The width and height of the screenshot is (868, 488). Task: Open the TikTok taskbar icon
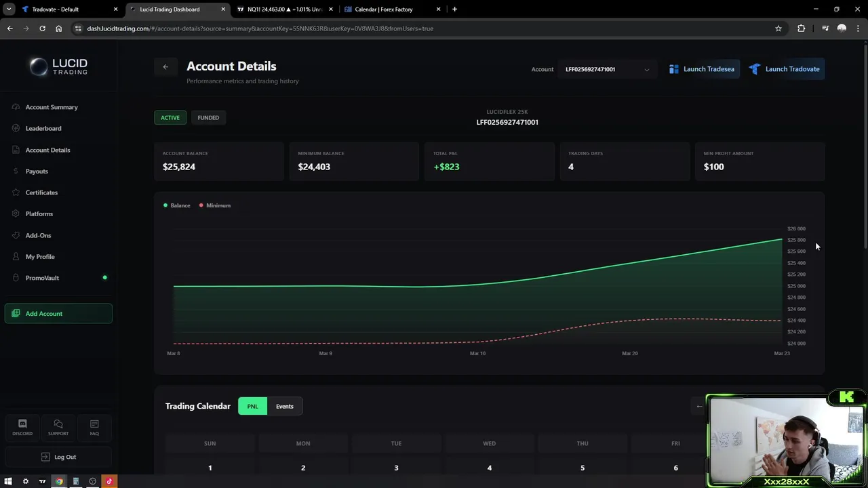click(x=109, y=481)
